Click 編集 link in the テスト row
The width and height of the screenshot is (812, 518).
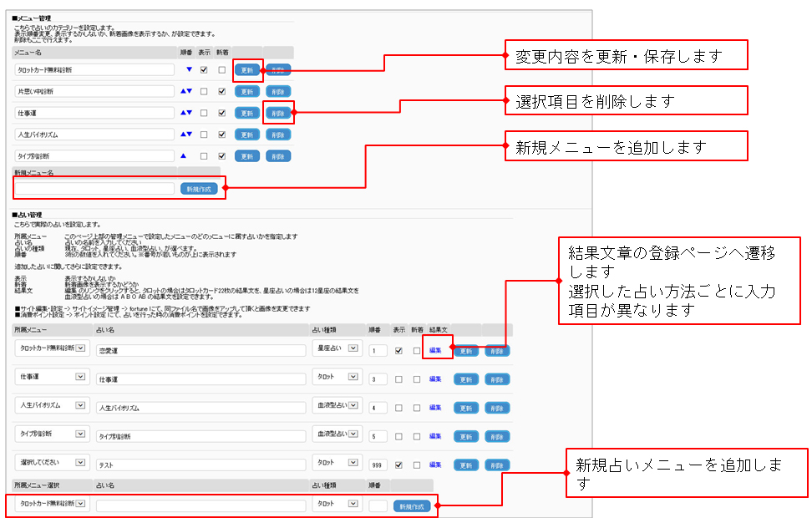[435, 465]
